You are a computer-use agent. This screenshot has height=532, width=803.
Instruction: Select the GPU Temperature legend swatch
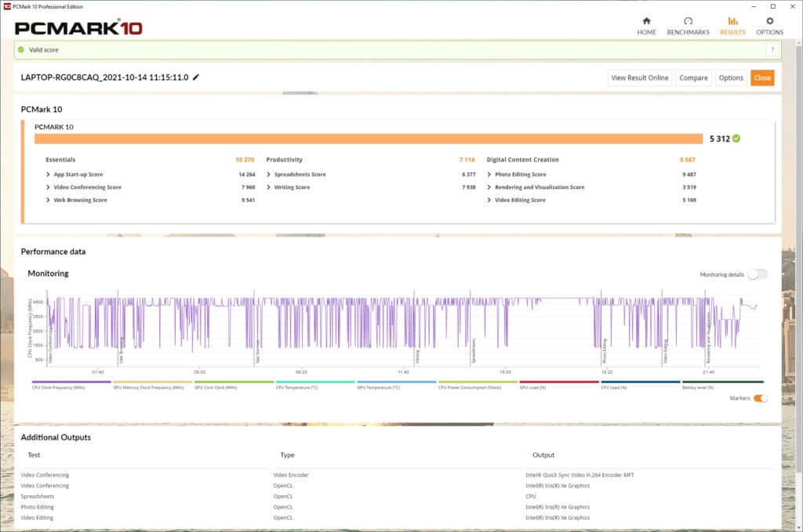[x=397, y=382]
